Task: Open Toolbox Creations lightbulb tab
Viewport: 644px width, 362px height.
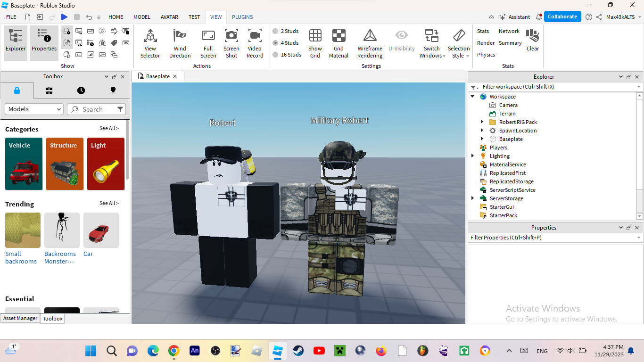Action: pos(113,90)
